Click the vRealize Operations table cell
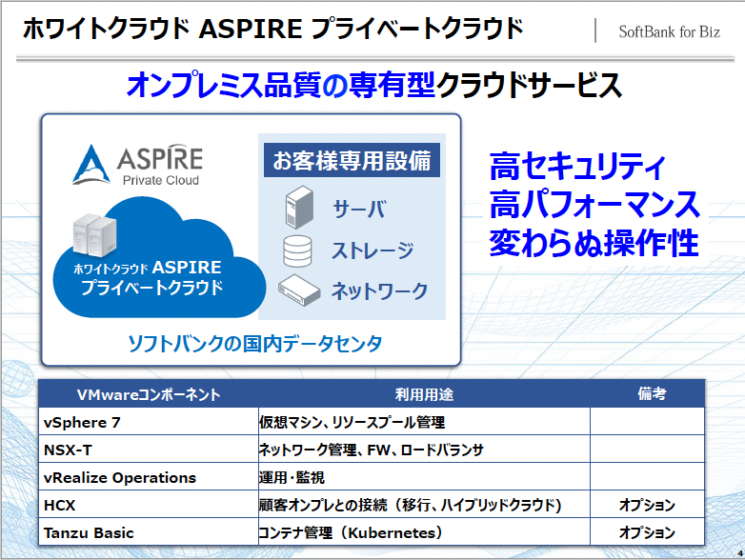Image resolution: width=745 pixels, height=560 pixels. [x=149, y=477]
